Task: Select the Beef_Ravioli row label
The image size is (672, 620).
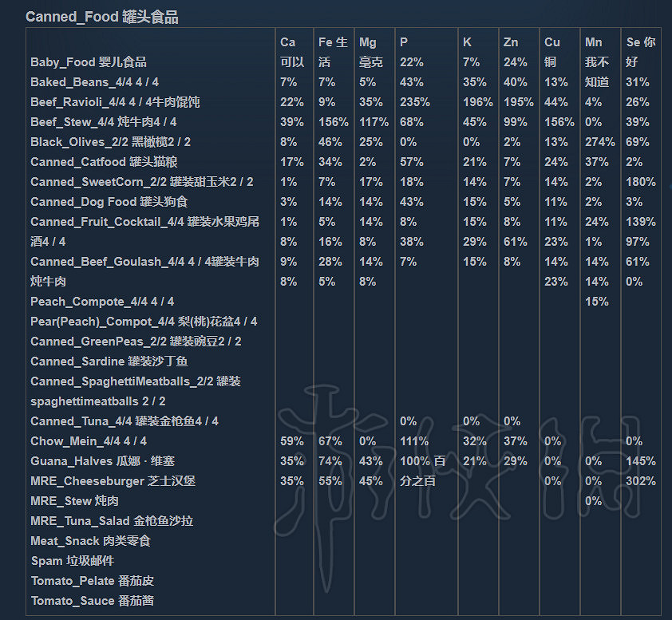Action: tap(115, 102)
